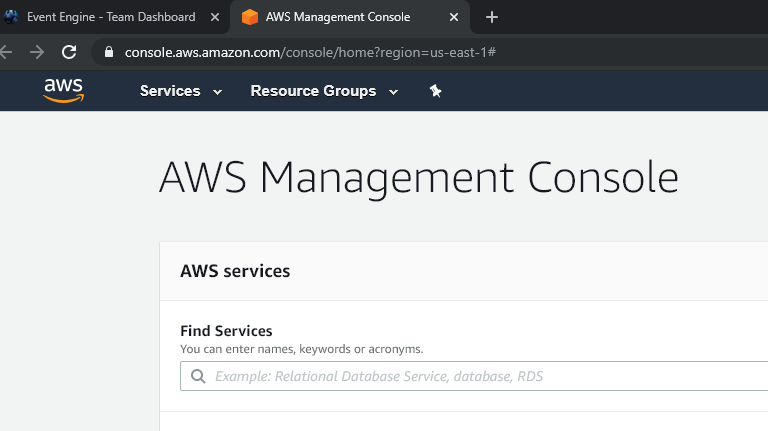This screenshot has width=768, height=431.
Task: View site info via the padlock icon
Action: pyautogui.click(x=109, y=52)
